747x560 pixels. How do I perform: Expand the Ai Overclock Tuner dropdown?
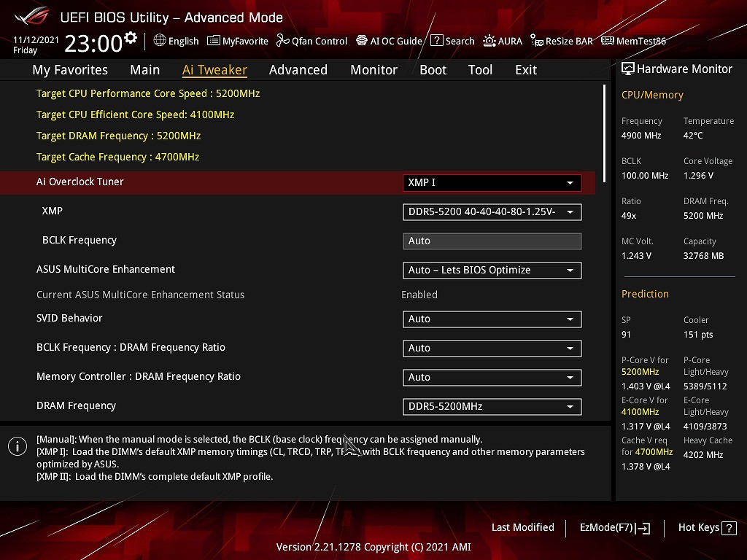[492, 182]
